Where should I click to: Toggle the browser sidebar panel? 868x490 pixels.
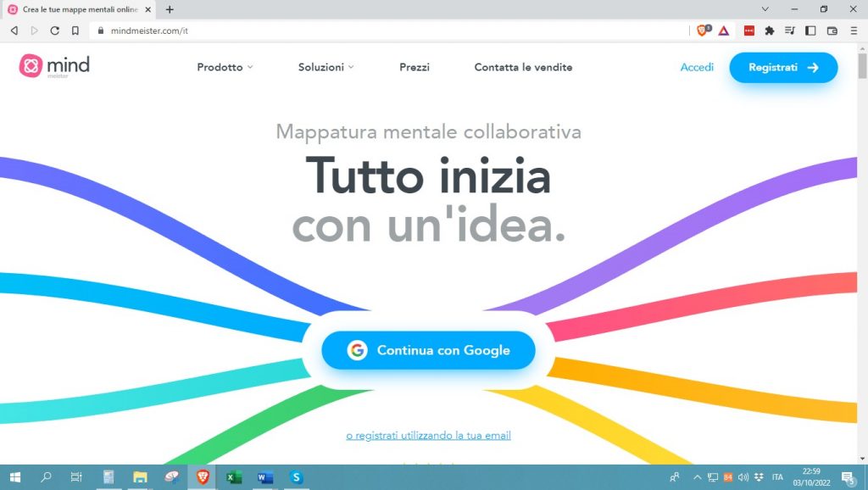pyautogui.click(x=810, y=31)
